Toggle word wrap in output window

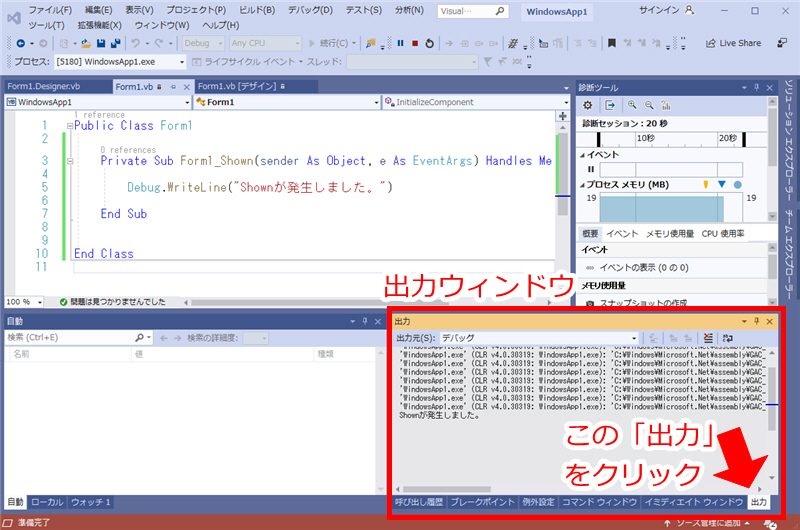click(730, 338)
